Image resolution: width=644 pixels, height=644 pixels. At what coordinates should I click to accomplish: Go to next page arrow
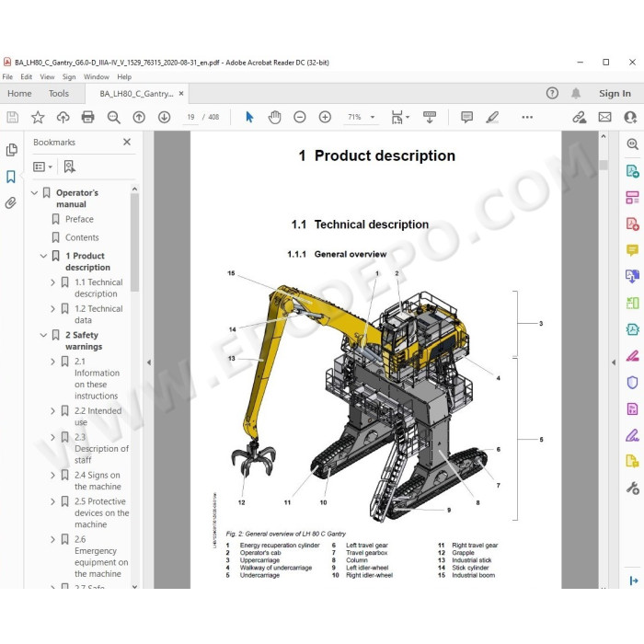coord(165,118)
